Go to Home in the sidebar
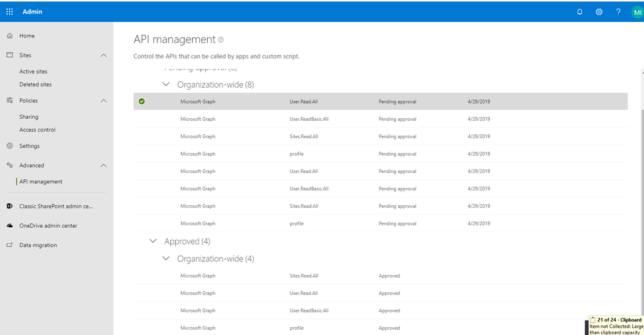644x335 pixels. pyautogui.click(x=27, y=36)
